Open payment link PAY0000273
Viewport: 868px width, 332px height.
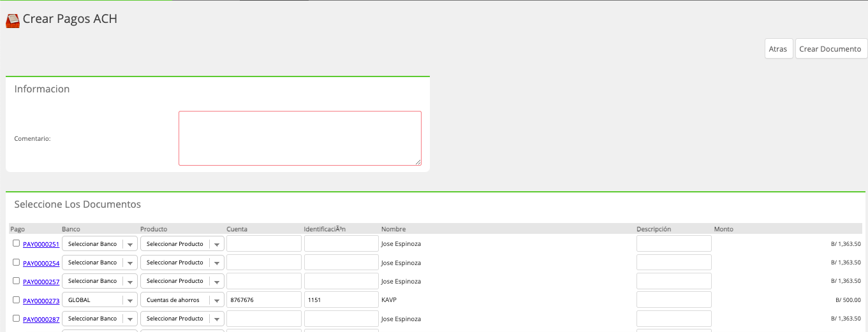[x=41, y=300]
